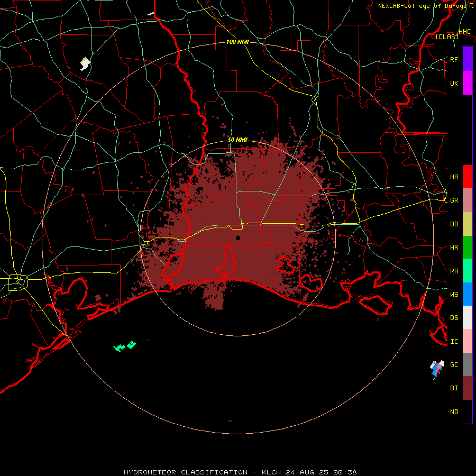Click the 'RA' legend label
Screen dimensions: 476x476
coord(454,271)
